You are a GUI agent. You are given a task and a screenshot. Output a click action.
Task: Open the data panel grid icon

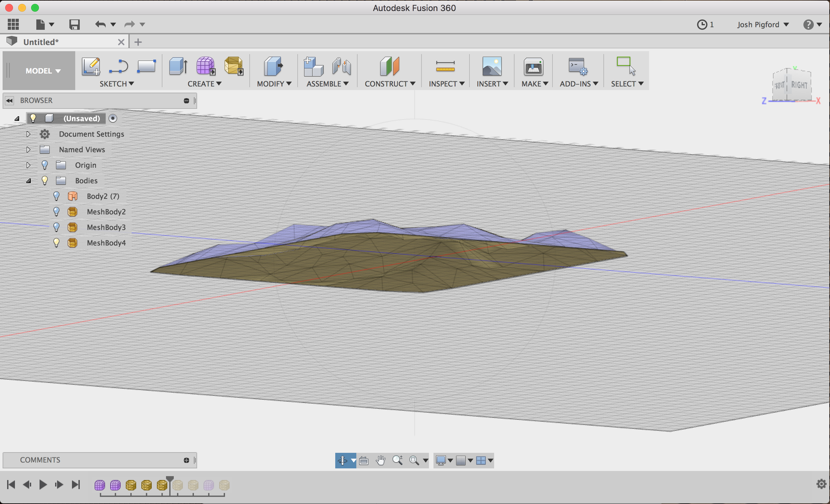14,24
